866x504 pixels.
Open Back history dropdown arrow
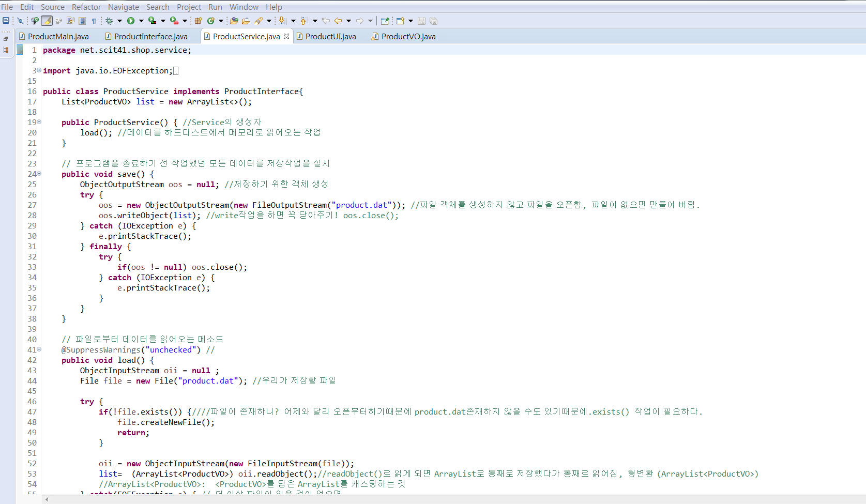(348, 21)
